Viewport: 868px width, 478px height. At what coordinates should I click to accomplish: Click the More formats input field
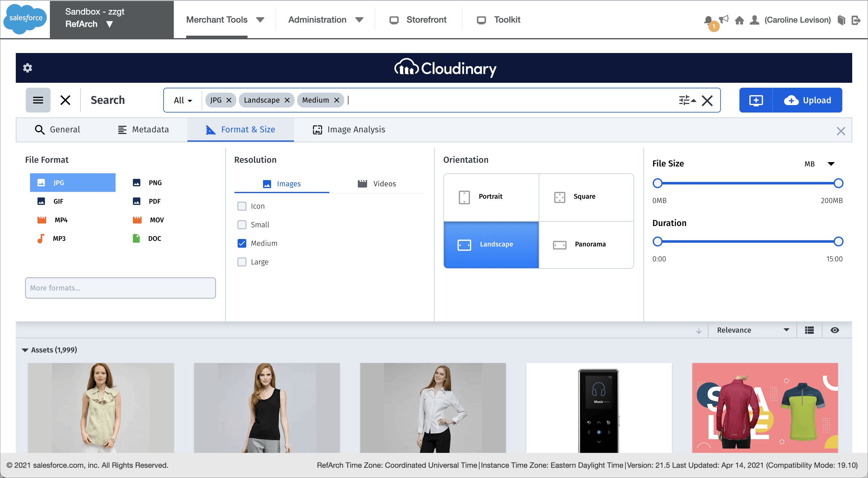coord(120,288)
